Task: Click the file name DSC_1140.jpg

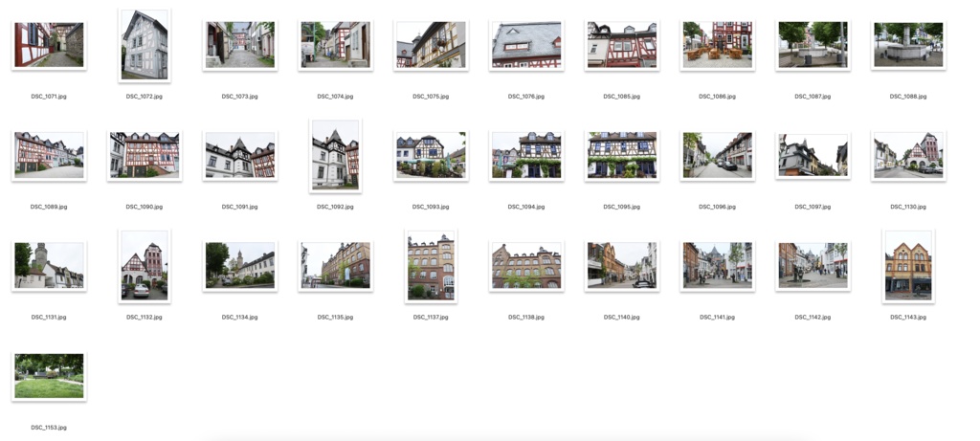Action: [x=622, y=318]
